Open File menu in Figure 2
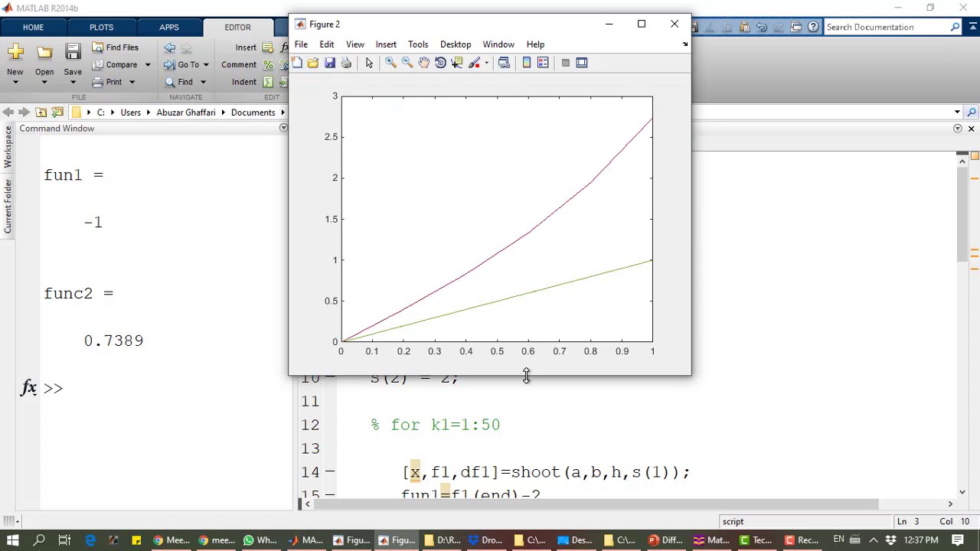Screen dimensions: 980x551 [301, 44]
